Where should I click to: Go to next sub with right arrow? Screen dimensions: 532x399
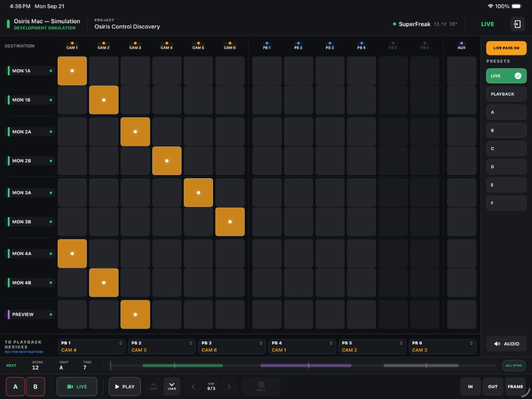[x=229, y=387]
